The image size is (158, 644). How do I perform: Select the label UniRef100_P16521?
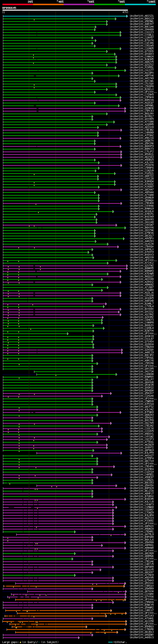tap(142, 173)
